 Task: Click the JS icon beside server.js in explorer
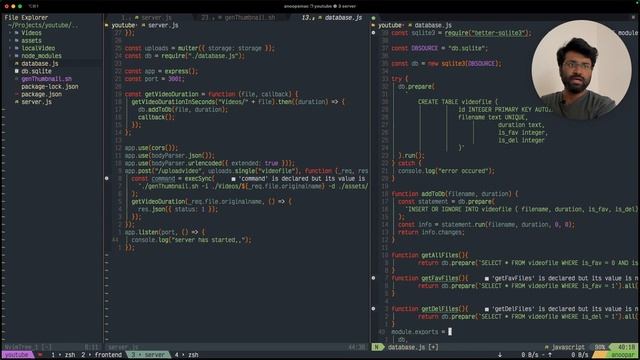(17, 102)
